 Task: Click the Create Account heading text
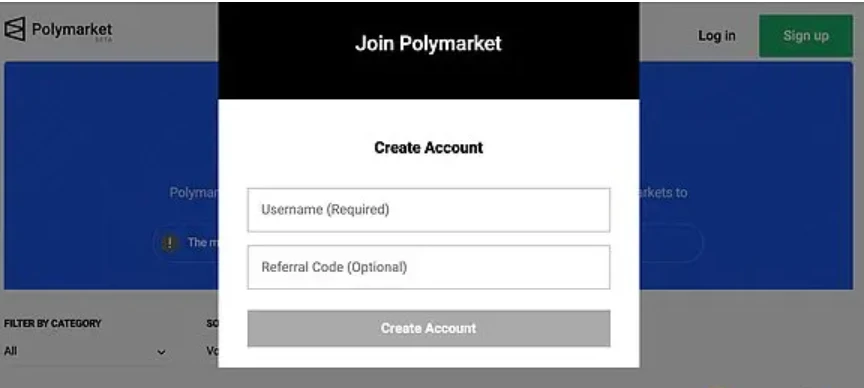pyautogui.click(x=429, y=148)
